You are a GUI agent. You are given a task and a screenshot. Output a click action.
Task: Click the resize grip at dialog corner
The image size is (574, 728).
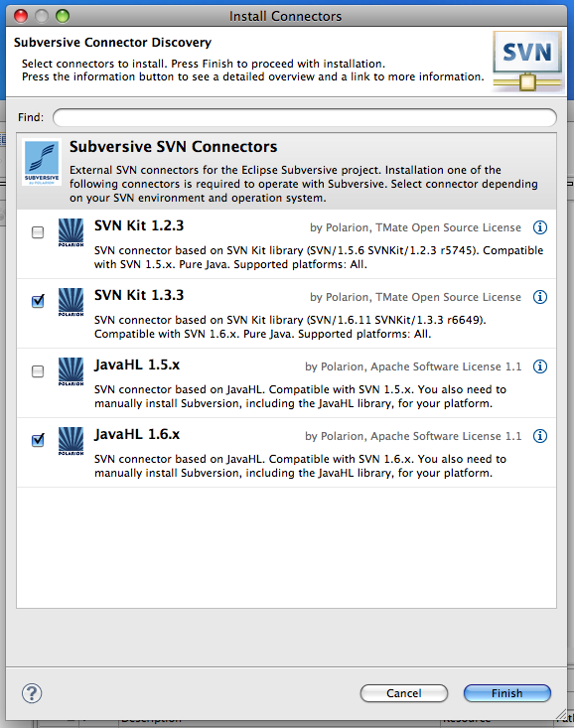[561, 715]
